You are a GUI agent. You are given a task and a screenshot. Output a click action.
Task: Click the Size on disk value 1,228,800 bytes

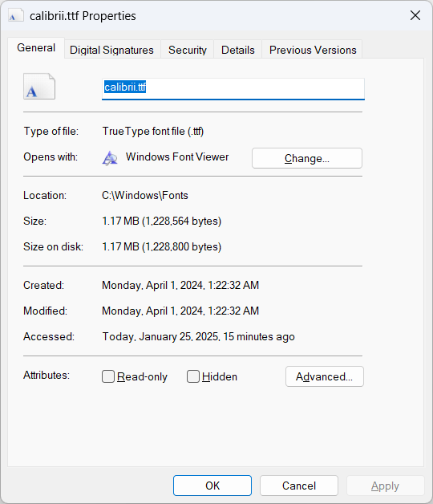click(x=161, y=247)
